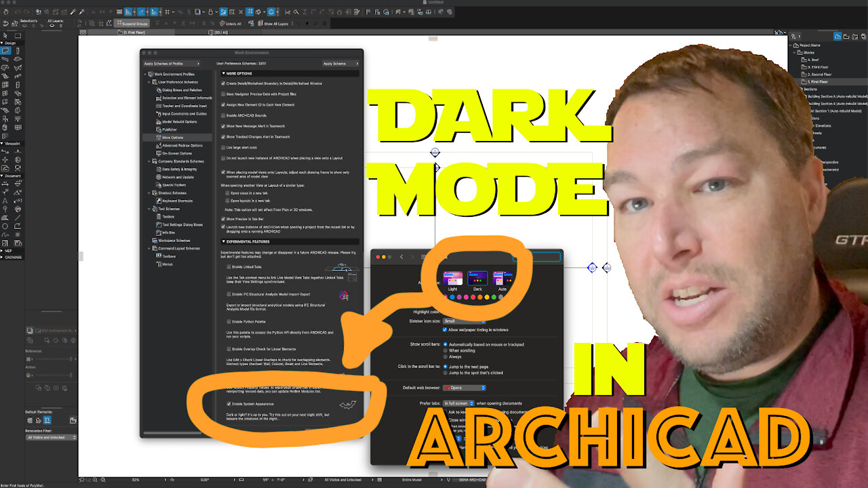
Task: Toggle the Show Preview in Tab Bar checkbox
Action: [x=223, y=219]
